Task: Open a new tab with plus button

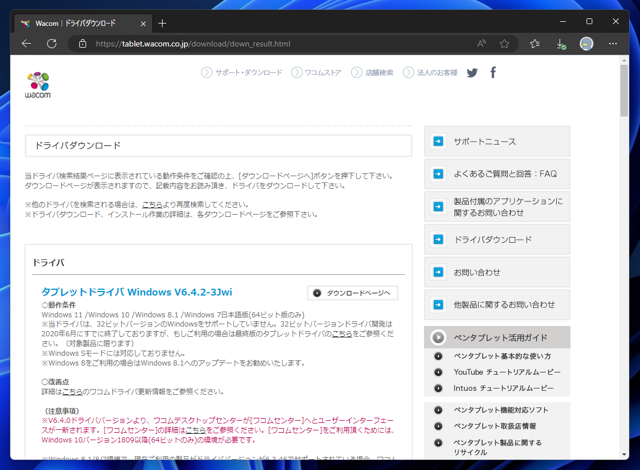Action: tap(162, 24)
